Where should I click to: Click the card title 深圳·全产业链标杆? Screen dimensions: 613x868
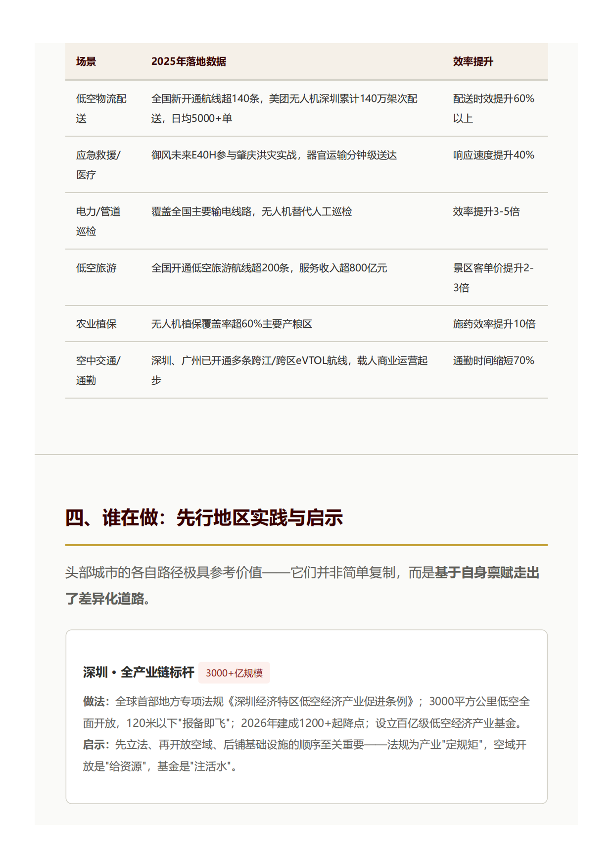point(139,672)
